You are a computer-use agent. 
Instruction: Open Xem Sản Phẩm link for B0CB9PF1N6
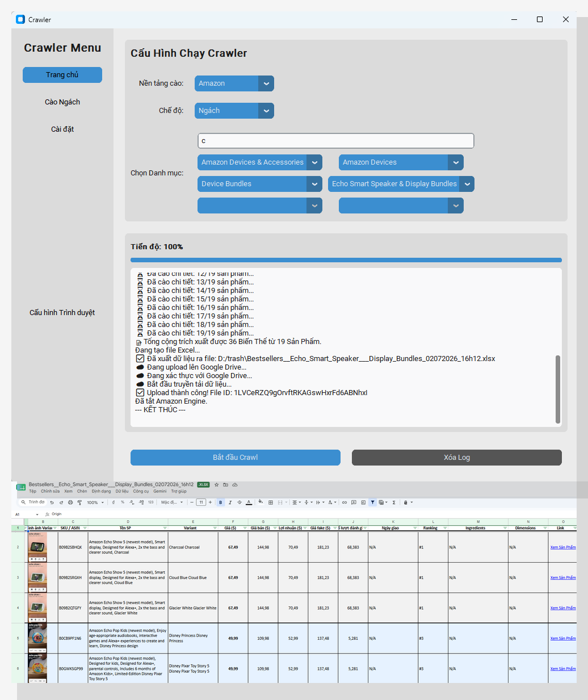(x=563, y=639)
